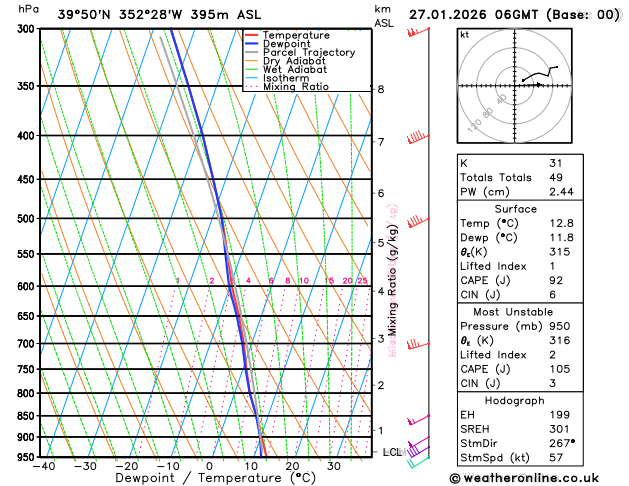Click the 8 km altitude axis label
Viewport: 629px width, 486px height.
(x=381, y=89)
